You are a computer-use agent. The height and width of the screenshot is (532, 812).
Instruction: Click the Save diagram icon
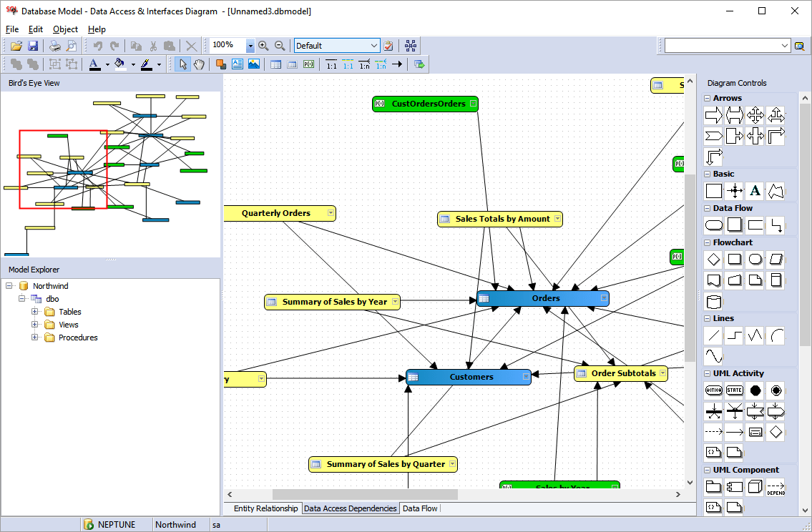point(33,46)
